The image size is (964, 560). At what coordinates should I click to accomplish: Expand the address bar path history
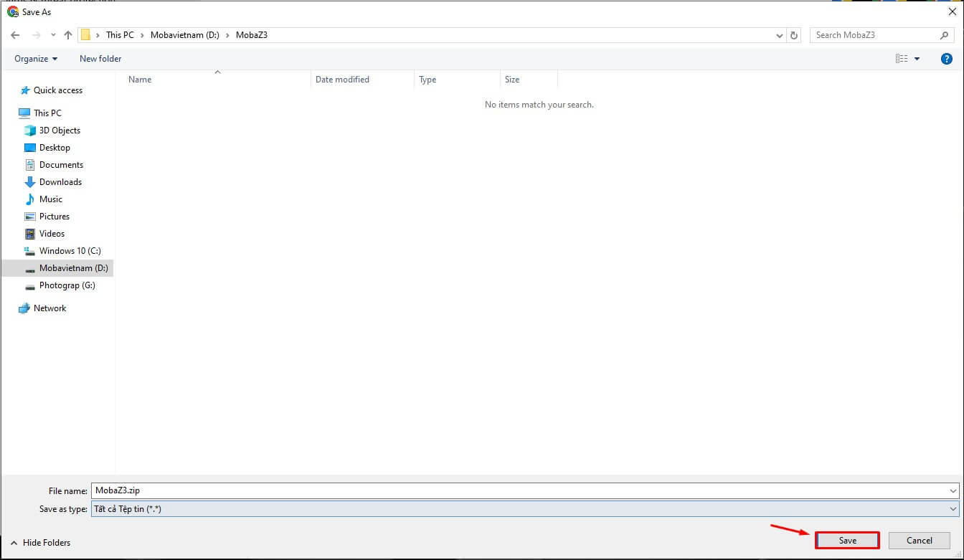click(x=780, y=35)
